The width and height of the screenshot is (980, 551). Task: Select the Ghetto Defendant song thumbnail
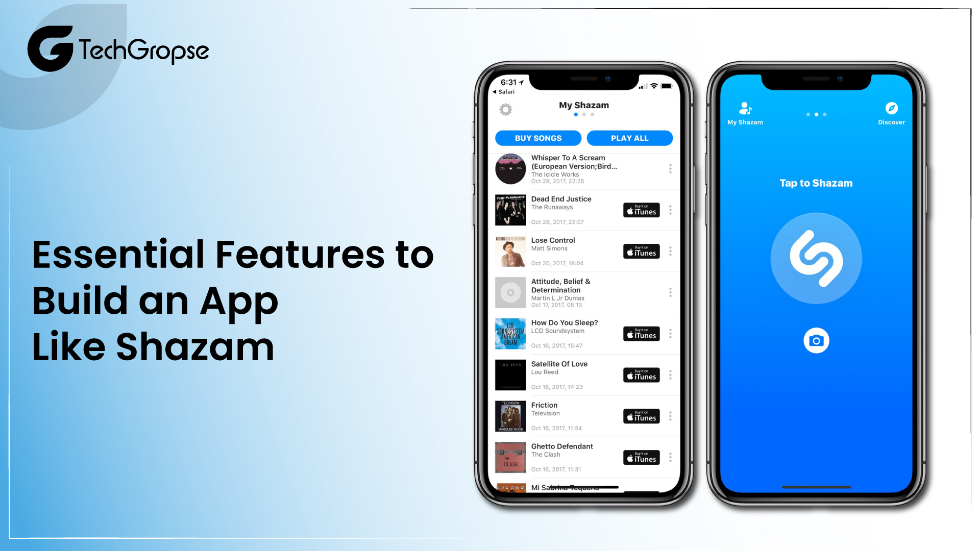click(x=509, y=458)
